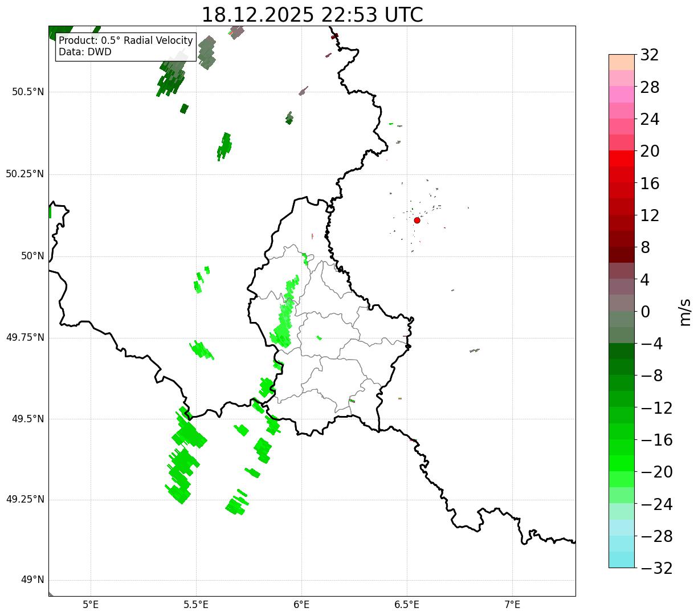Click the dark maroon colorbar segment below 8
698x616 pixels.
coord(622,255)
